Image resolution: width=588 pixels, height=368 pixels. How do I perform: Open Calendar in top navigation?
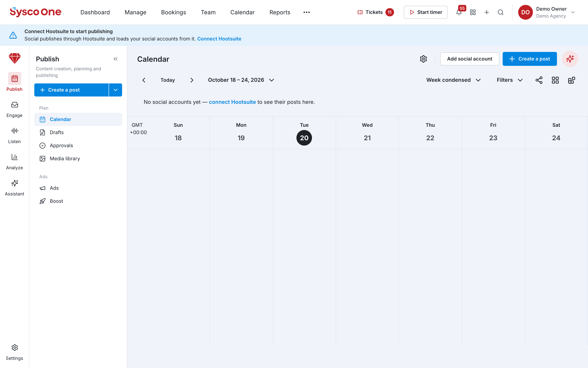243,12
